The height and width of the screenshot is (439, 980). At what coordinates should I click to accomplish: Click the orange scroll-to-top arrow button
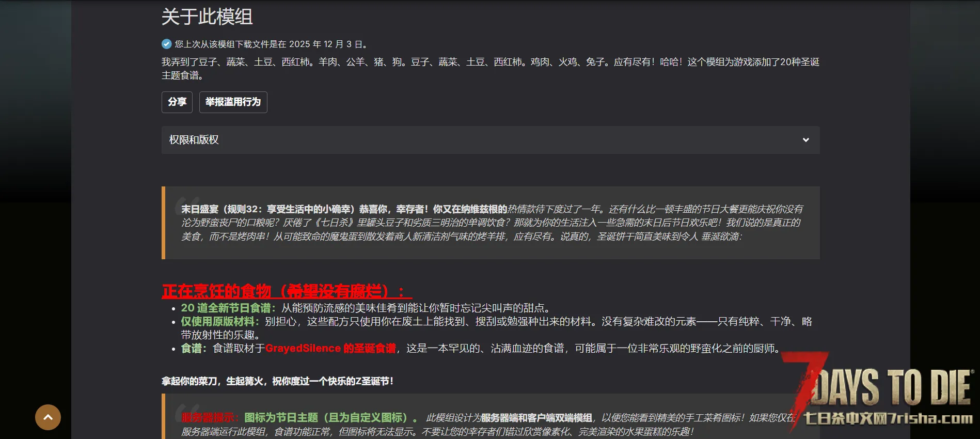[48, 417]
